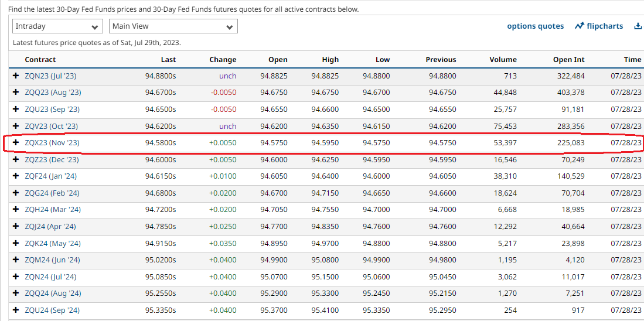Sort table by Open Int column header
Image resolution: width=644 pixels, height=321 pixels.
pos(568,60)
